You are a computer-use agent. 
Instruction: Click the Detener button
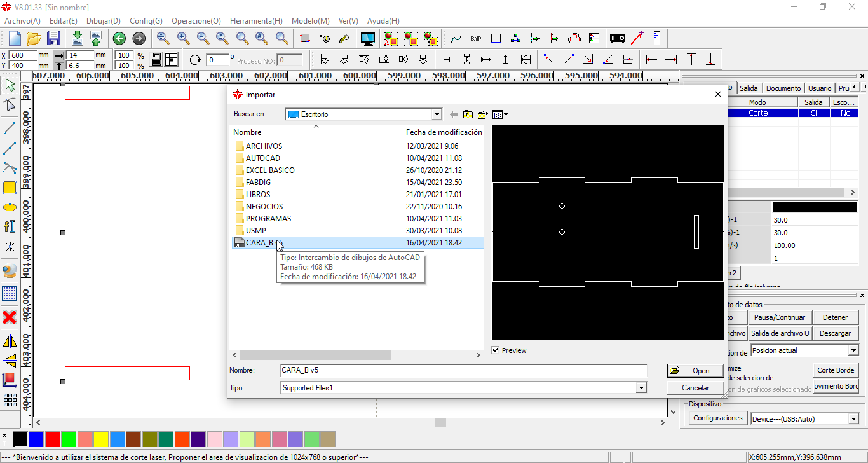835,317
